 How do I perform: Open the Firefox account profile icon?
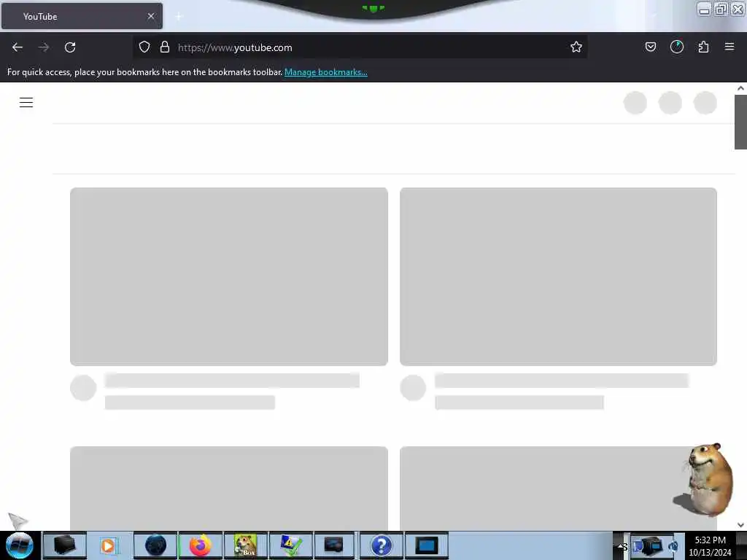coord(676,47)
